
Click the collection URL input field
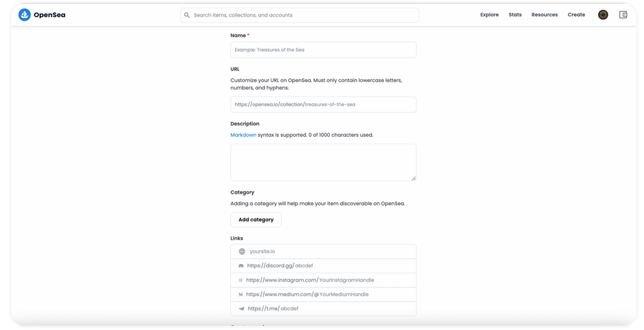(323, 105)
